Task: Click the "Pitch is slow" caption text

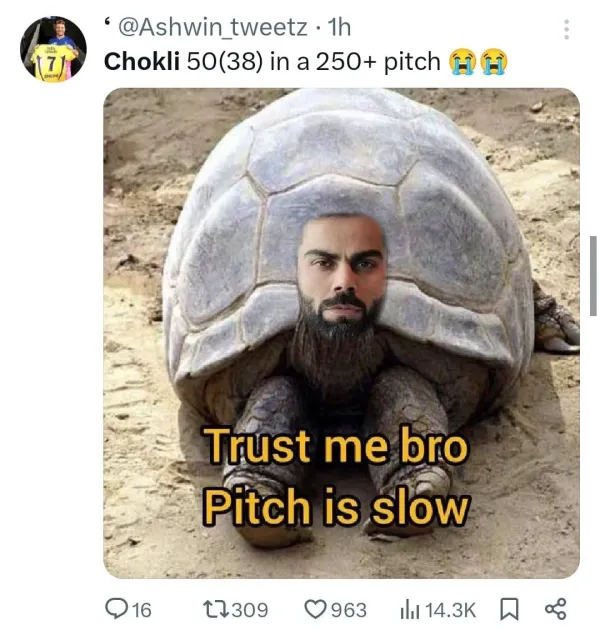Action: (336, 506)
